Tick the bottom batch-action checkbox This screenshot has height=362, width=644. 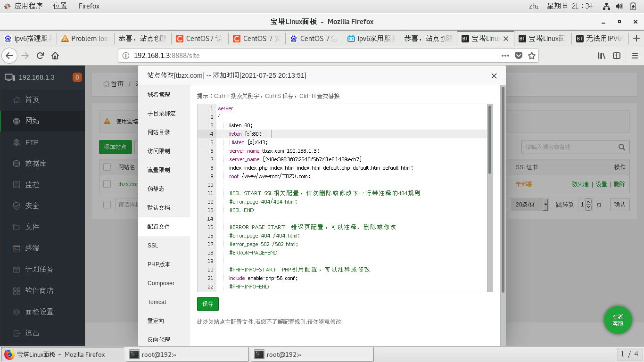[107, 205]
